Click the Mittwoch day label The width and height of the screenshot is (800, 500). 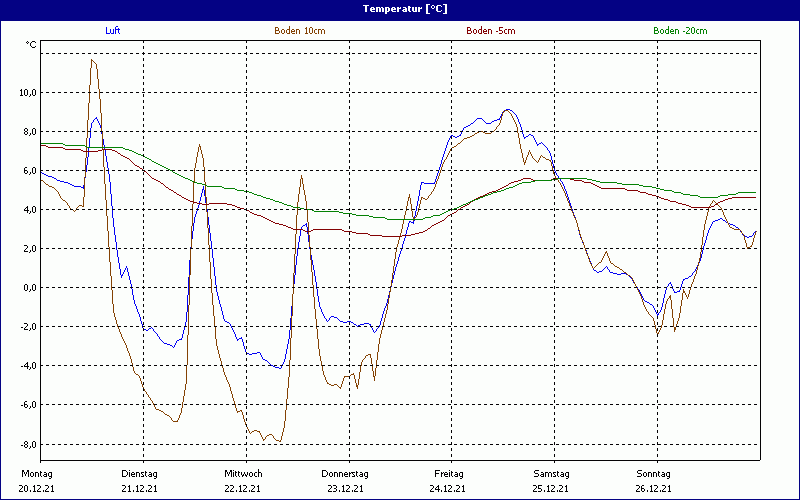[243, 474]
